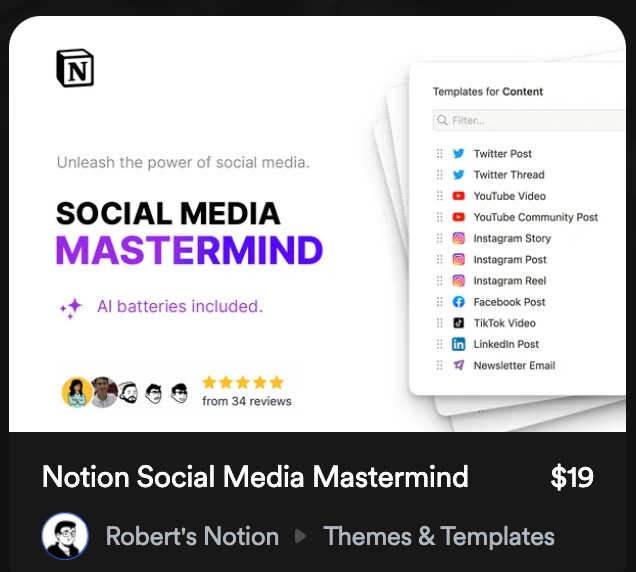Select the Instagram Reel template
Image resolution: width=636 pixels, height=572 pixels.
[509, 281]
